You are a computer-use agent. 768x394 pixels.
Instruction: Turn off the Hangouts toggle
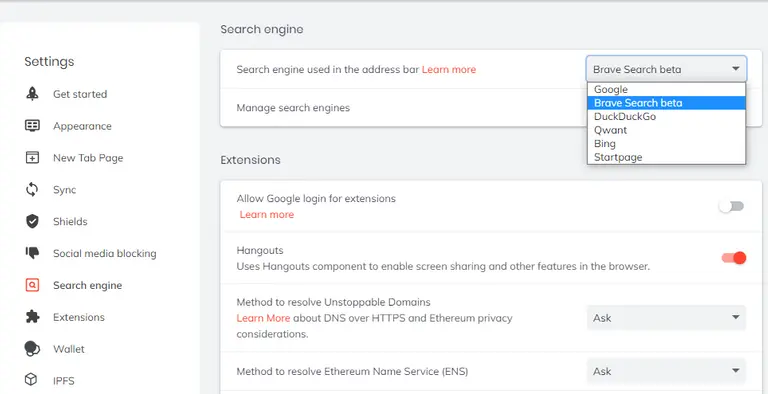(x=733, y=258)
